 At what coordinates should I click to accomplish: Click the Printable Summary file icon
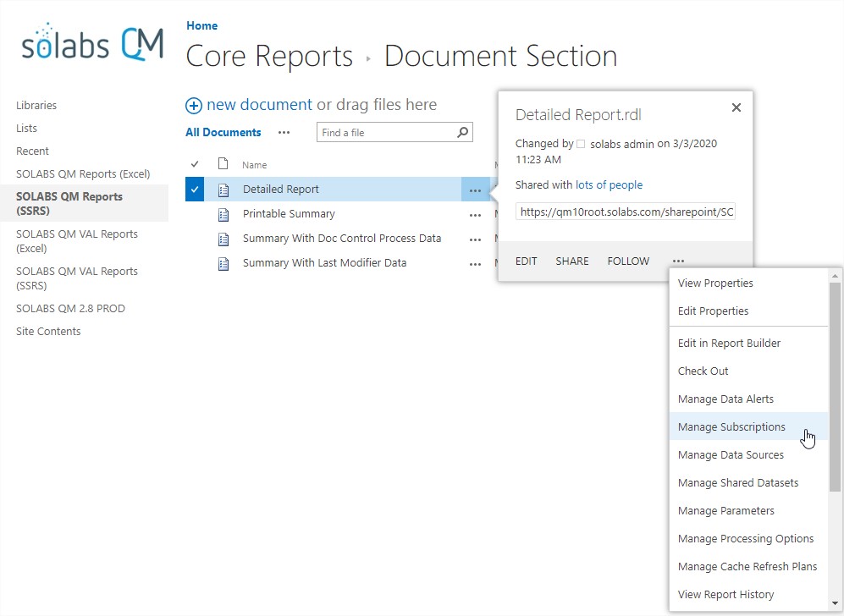coord(223,214)
